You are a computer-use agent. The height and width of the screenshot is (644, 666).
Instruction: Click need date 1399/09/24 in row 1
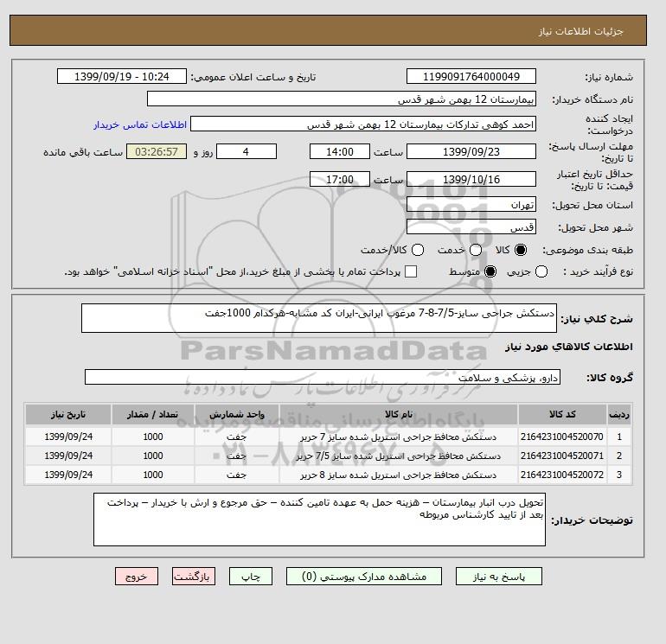pyautogui.click(x=68, y=437)
